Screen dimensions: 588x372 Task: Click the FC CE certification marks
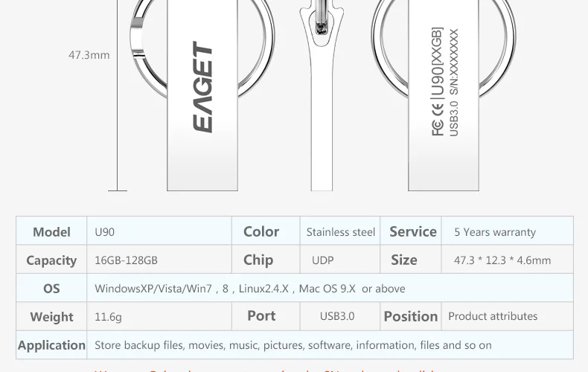pyautogui.click(x=438, y=119)
